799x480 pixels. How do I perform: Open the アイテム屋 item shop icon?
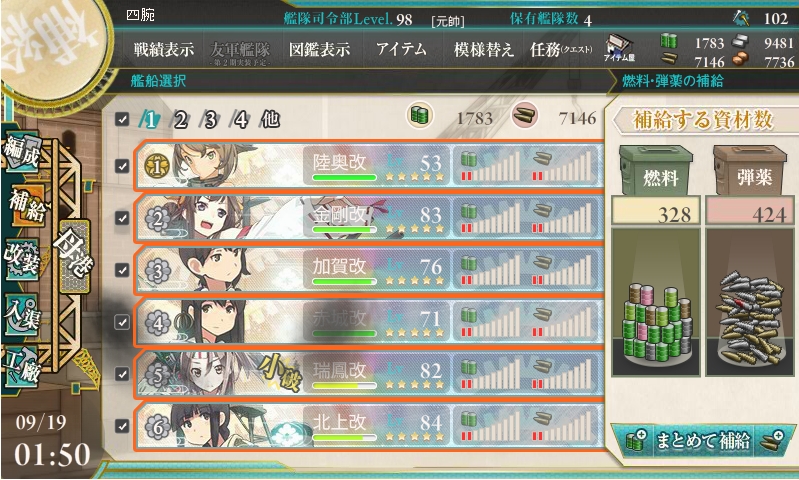(619, 49)
